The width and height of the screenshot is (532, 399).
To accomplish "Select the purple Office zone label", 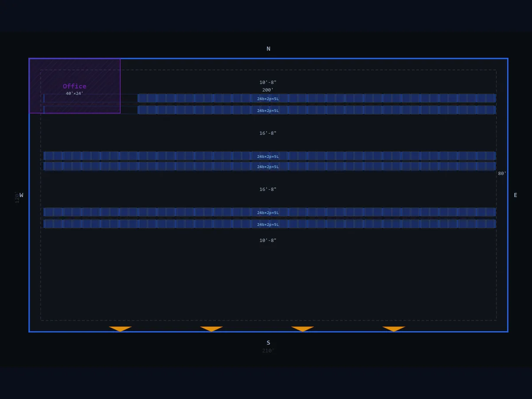I will (74, 86).
